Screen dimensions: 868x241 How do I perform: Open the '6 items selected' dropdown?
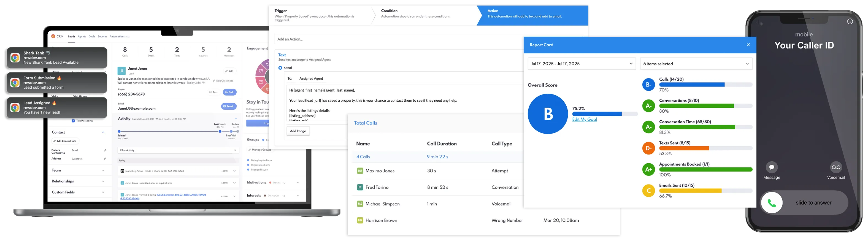tap(696, 64)
